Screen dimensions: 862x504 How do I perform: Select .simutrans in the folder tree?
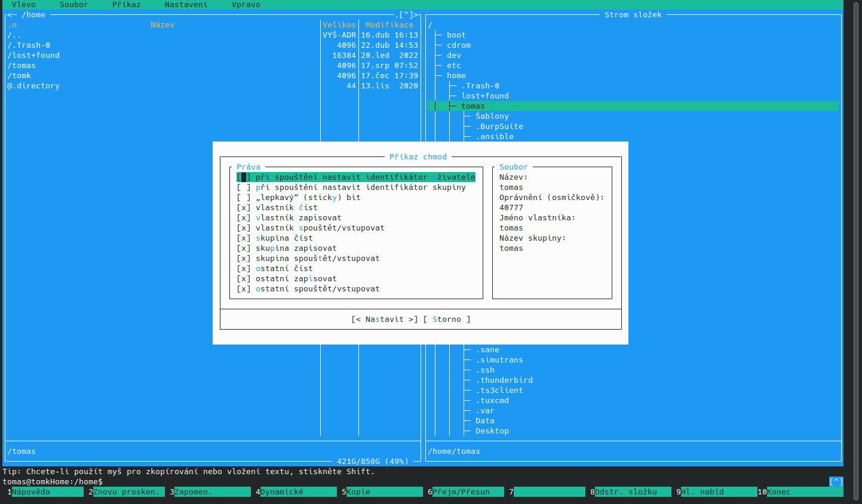click(499, 360)
